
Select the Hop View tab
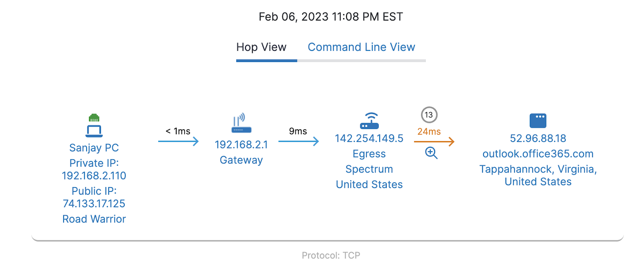[x=261, y=47]
